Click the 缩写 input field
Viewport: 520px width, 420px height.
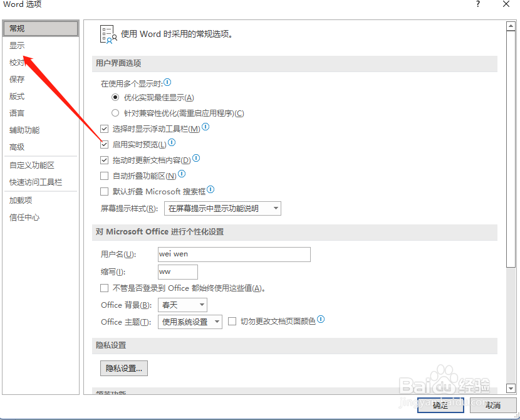click(x=178, y=272)
